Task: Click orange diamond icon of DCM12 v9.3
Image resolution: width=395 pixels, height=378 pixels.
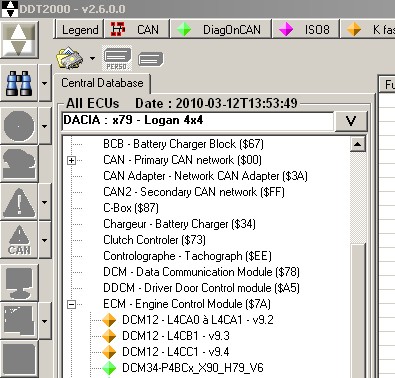Action: point(109,336)
